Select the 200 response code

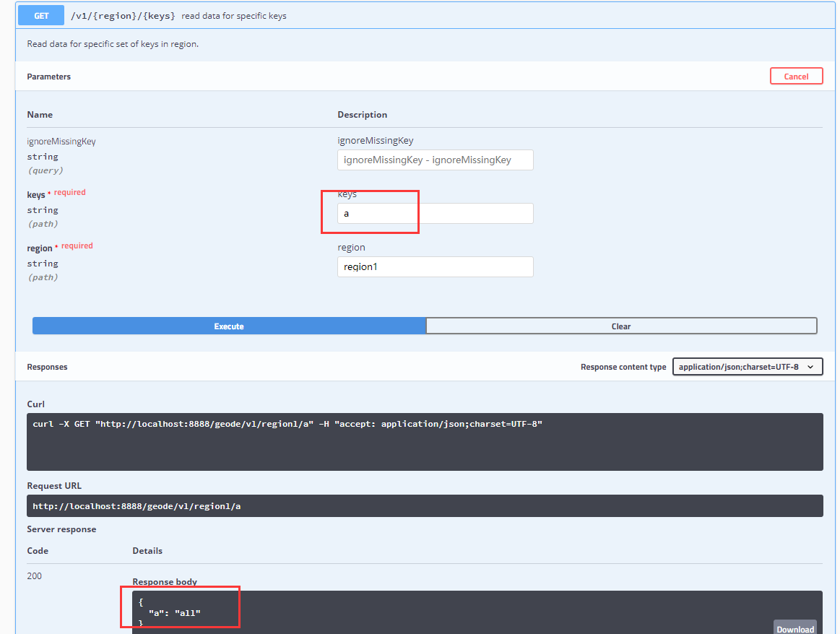[x=35, y=576]
